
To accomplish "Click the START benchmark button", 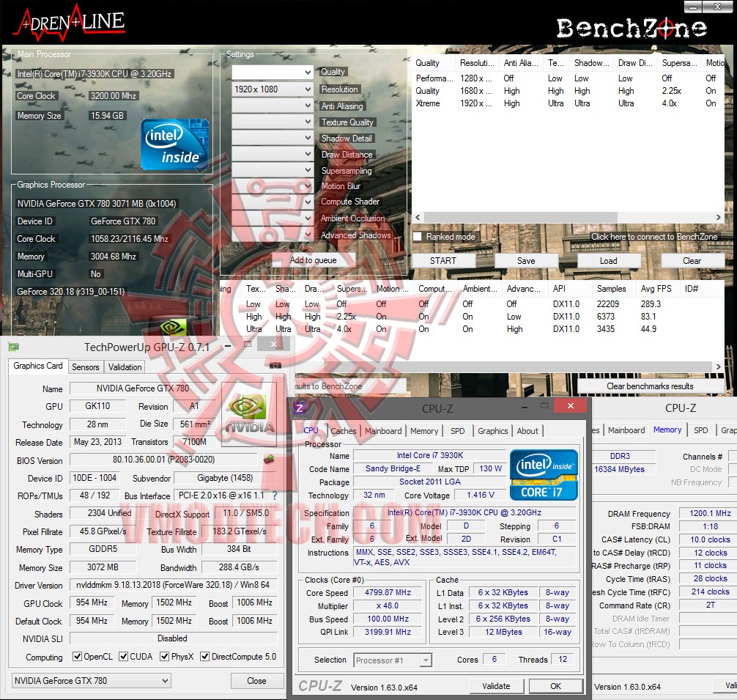I will 443,261.
